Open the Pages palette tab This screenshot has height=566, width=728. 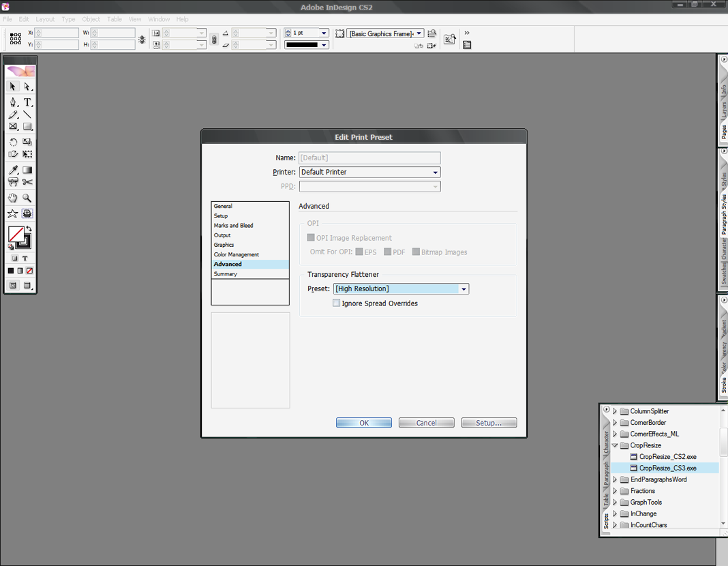pos(723,132)
